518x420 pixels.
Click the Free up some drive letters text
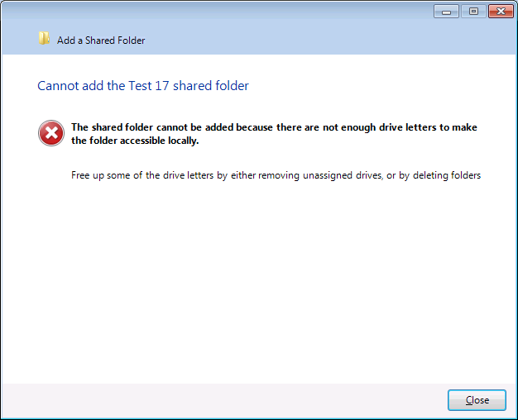[x=276, y=175]
